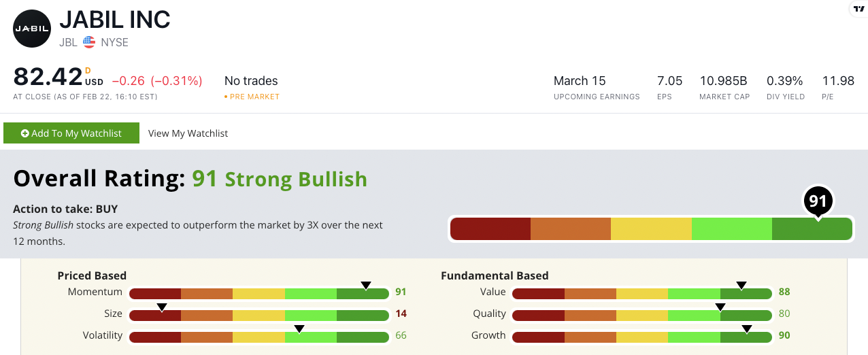Click the Size bar triangle marker
This screenshot has height=355, width=868.
click(162, 307)
